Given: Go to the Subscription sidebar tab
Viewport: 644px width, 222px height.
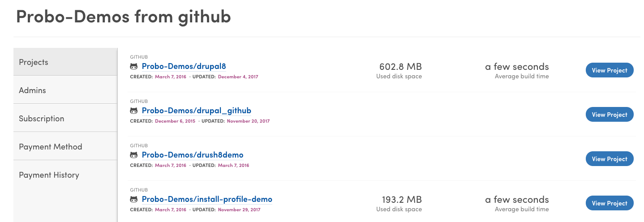Looking at the screenshot, I should [65, 118].
